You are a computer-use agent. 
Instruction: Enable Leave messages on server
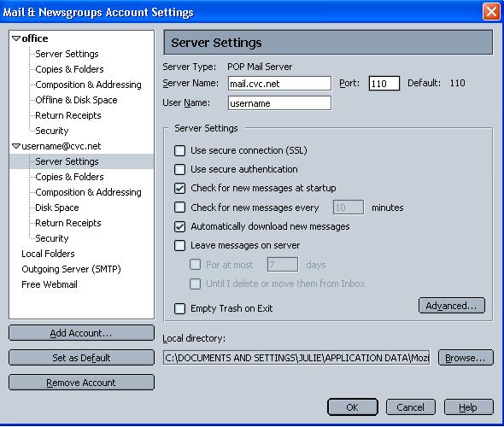[x=179, y=245]
